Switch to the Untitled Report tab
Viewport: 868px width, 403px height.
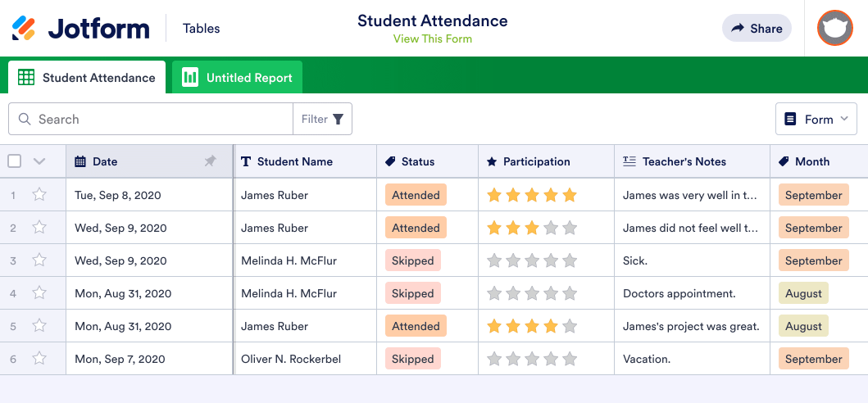pos(248,78)
